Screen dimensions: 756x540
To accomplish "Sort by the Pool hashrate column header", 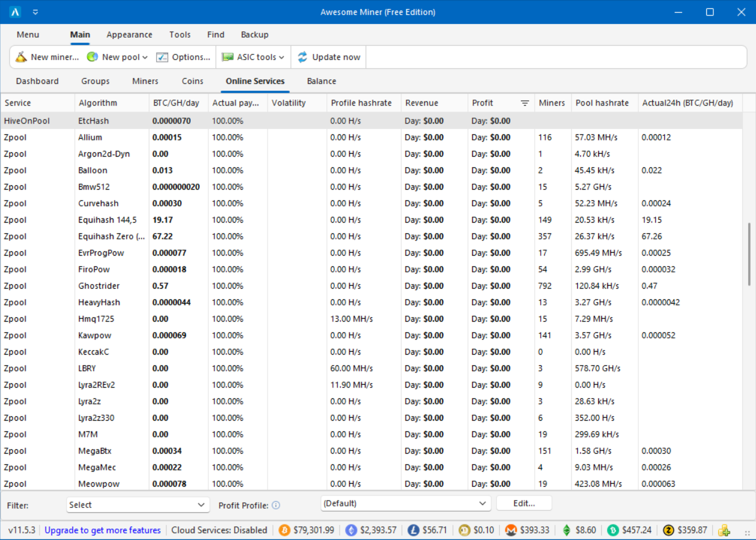I will [x=604, y=103].
